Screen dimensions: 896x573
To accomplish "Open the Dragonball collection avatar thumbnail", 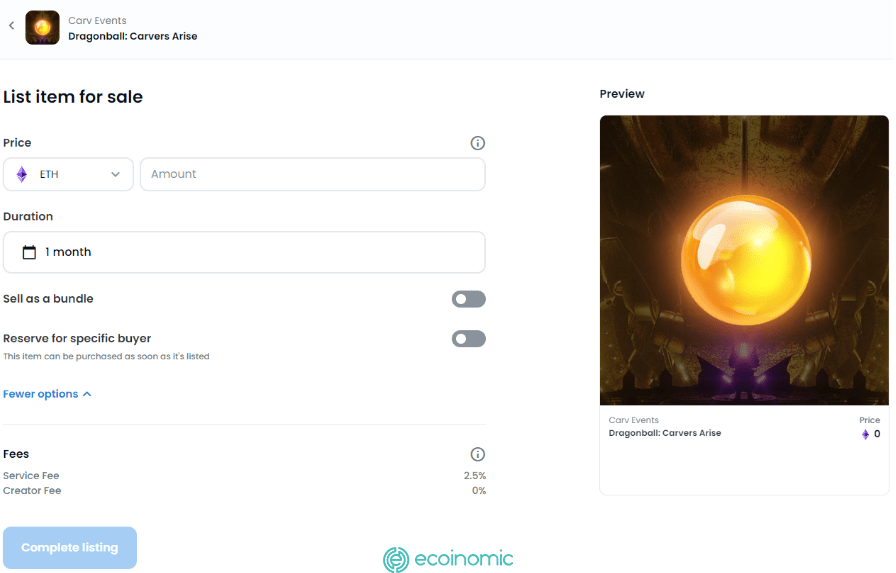I will click(x=42, y=27).
